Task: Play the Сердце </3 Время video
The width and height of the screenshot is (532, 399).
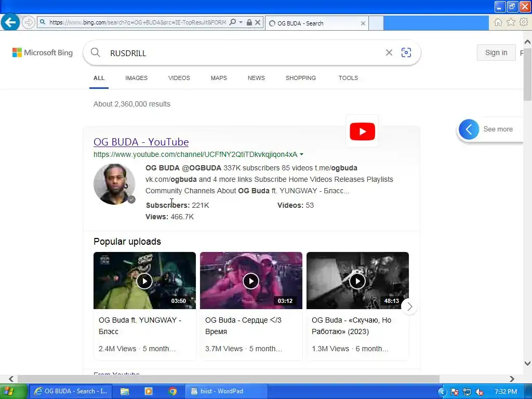Action: [x=251, y=281]
